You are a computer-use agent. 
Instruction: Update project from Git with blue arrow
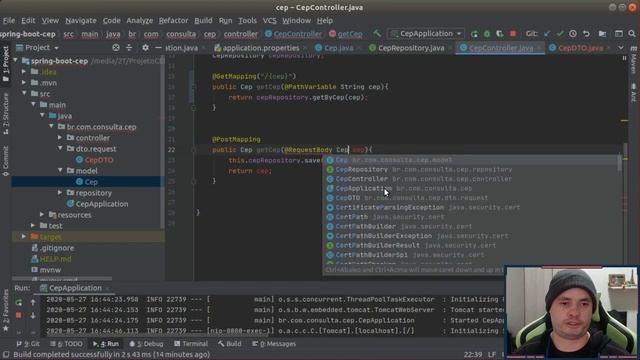point(547,34)
